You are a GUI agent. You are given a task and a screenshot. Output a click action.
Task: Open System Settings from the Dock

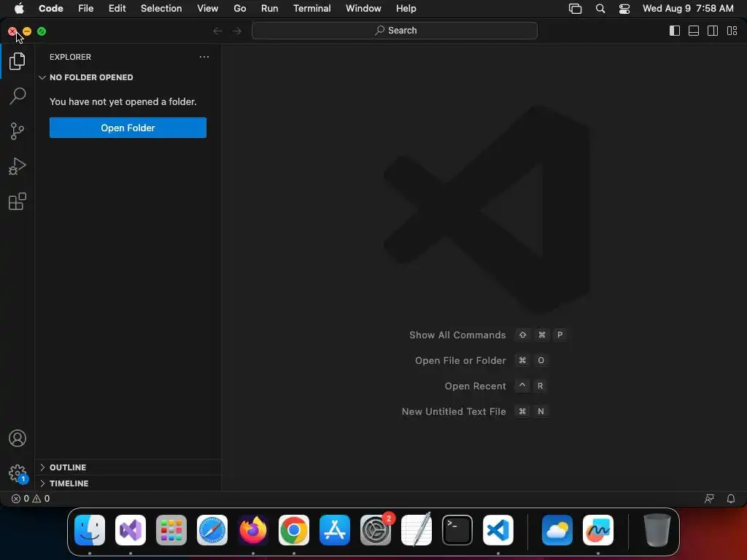click(376, 530)
